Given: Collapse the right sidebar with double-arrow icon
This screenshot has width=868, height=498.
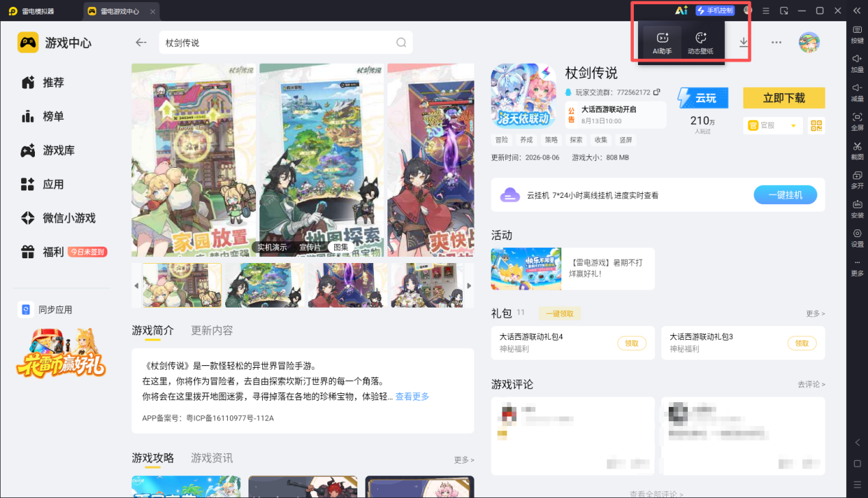Looking at the screenshot, I should pyautogui.click(x=857, y=11).
